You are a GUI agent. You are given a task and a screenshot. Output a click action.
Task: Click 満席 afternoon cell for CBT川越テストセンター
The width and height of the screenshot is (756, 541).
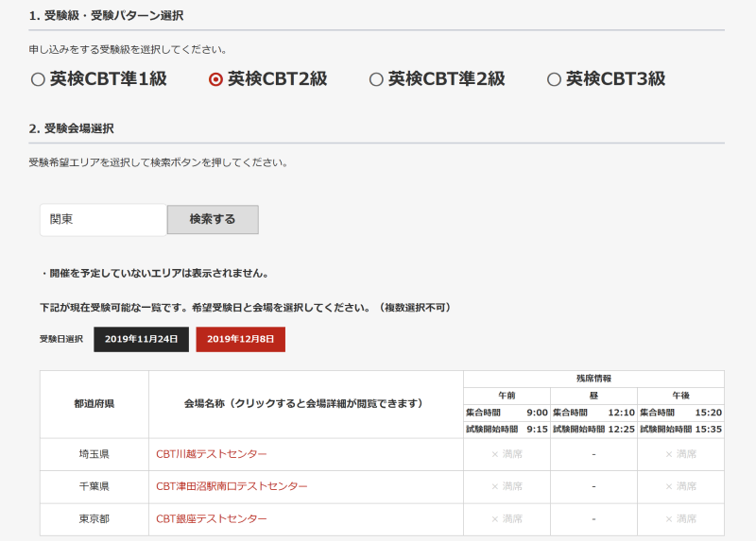680,454
